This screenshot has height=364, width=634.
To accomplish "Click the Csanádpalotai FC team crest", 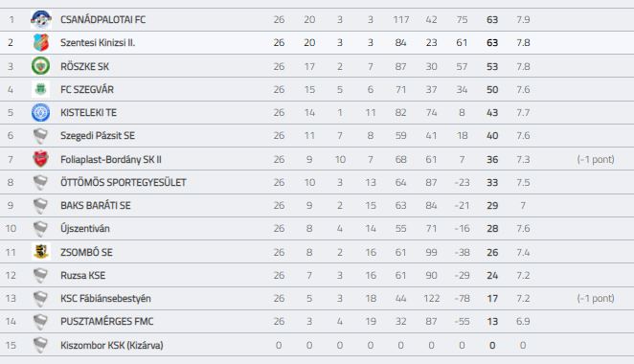I will 41,19.
